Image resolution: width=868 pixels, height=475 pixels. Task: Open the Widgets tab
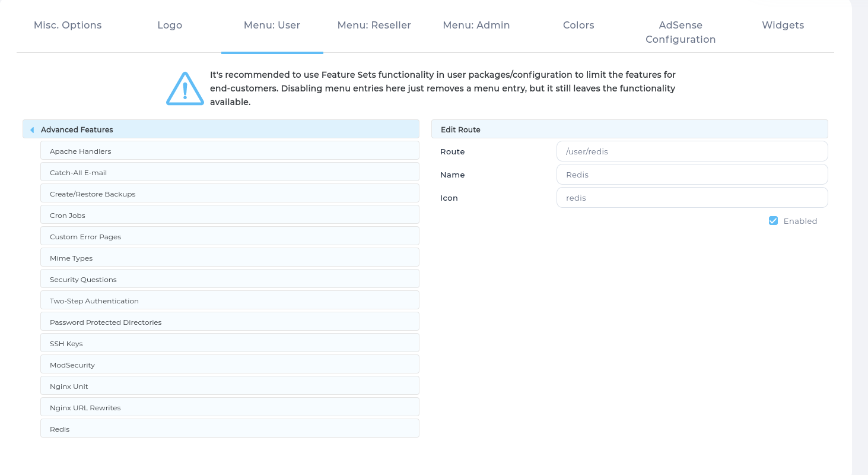coord(783,26)
